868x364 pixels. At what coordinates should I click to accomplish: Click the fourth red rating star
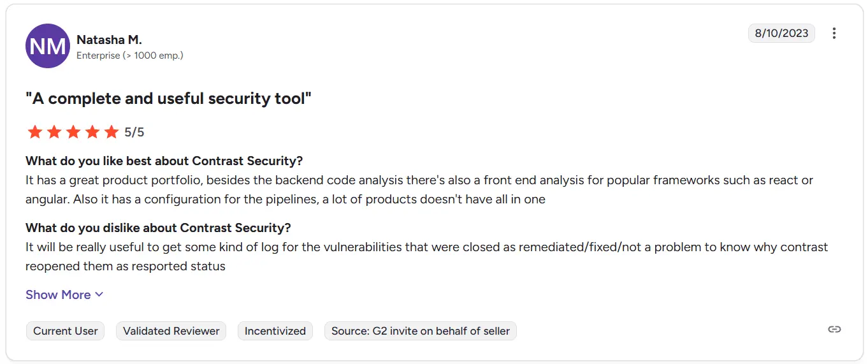92,132
